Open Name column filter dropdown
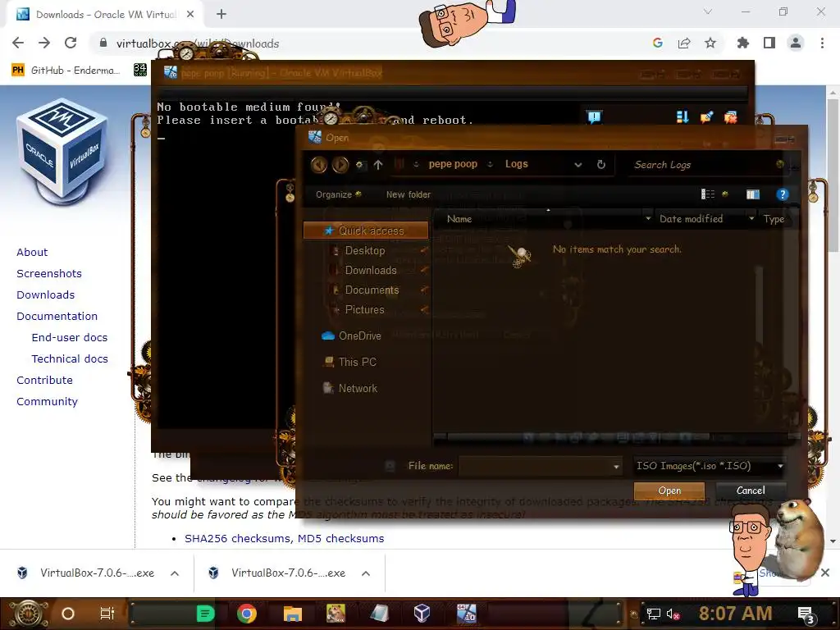This screenshot has width=840, height=630. pos(648,218)
